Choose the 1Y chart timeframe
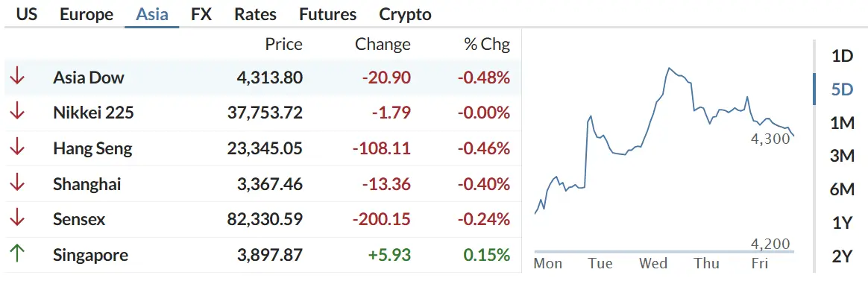868x284 pixels. [843, 223]
